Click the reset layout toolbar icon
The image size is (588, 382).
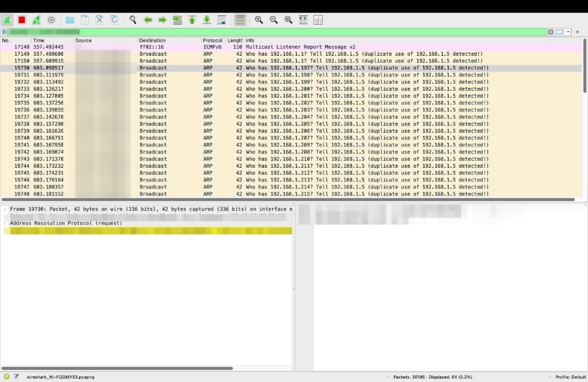click(318, 20)
